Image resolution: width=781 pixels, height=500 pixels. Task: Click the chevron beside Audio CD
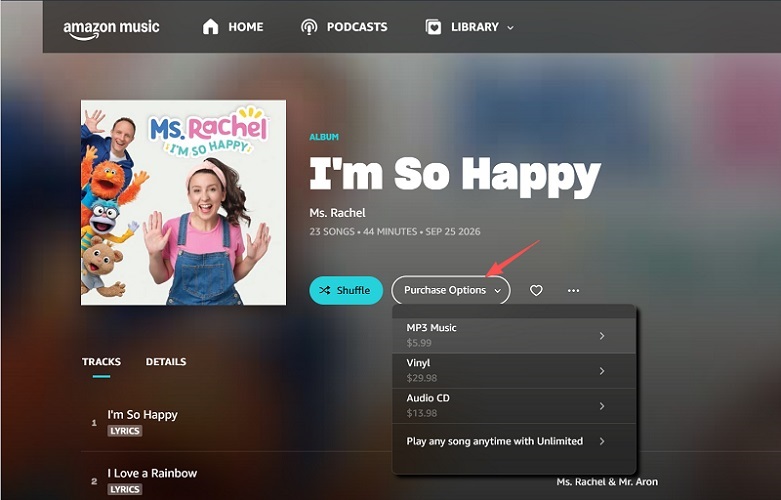[602, 406]
